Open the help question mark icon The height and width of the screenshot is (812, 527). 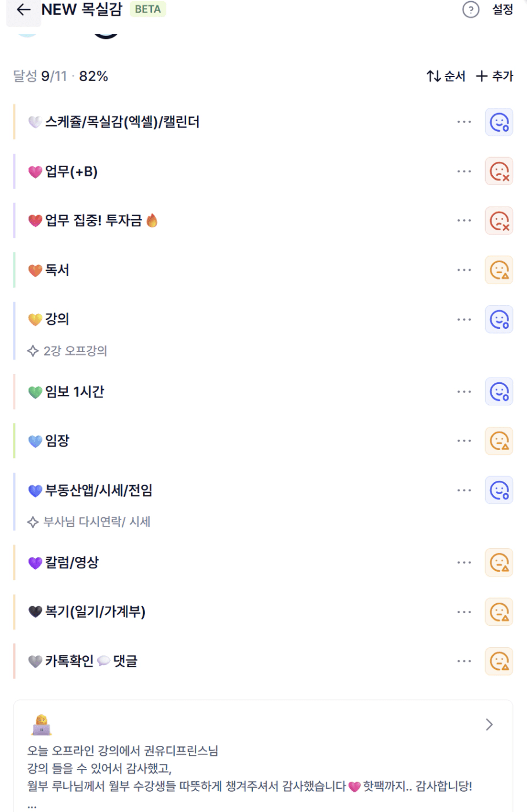[x=471, y=10]
